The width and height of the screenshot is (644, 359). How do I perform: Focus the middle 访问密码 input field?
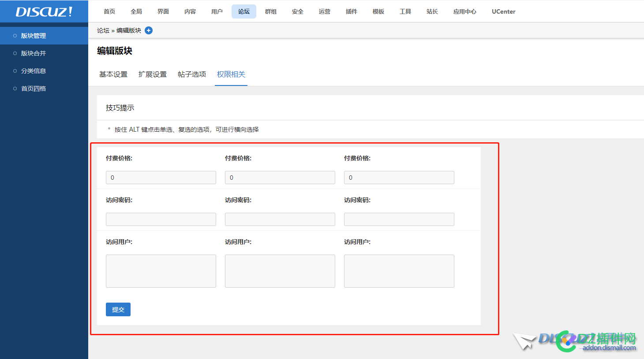[280, 219]
